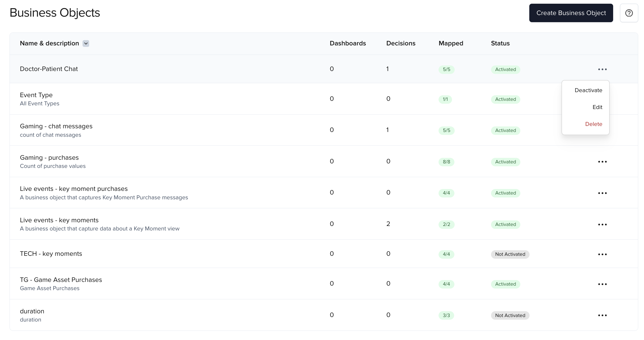Open the ellipsis menu for Gaming - purchases

click(602, 162)
